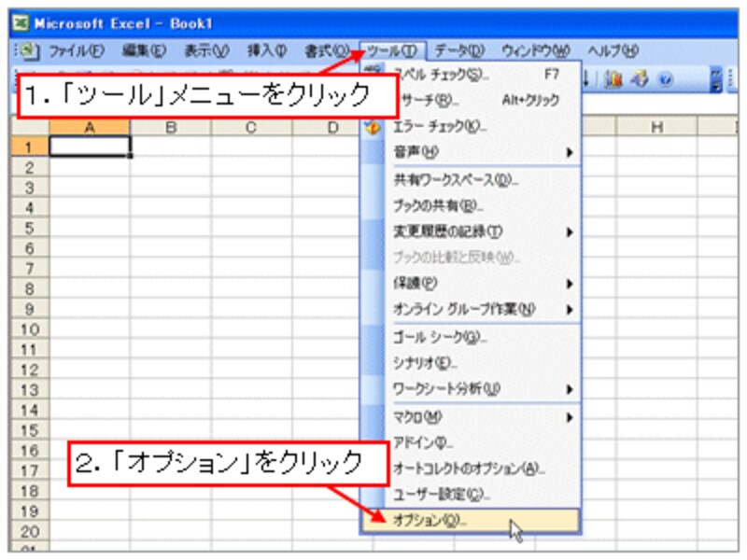This screenshot has width=747, height=560.
Task: Select row 10 header
Action: click(30, 329)
